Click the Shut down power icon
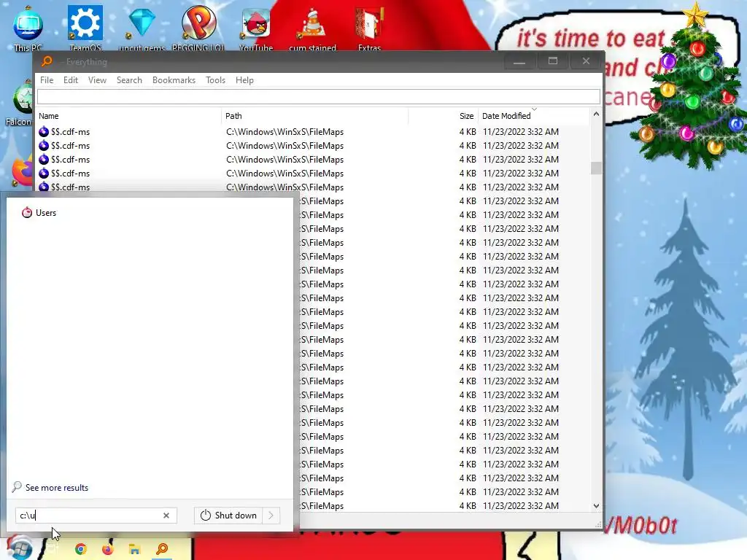 [x=205, y=516]
